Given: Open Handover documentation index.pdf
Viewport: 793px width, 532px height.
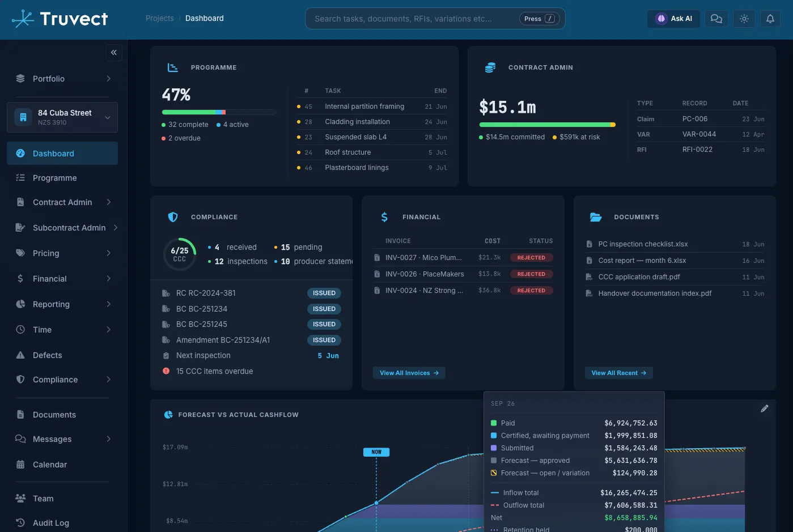Looking at the screenshot, I should pos(675,293).
